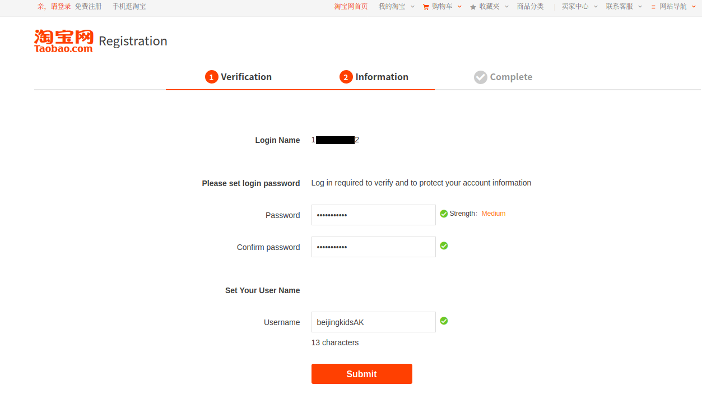
Task: Click green checkmark next to Confirm password
Action: (x=444, y=245)
